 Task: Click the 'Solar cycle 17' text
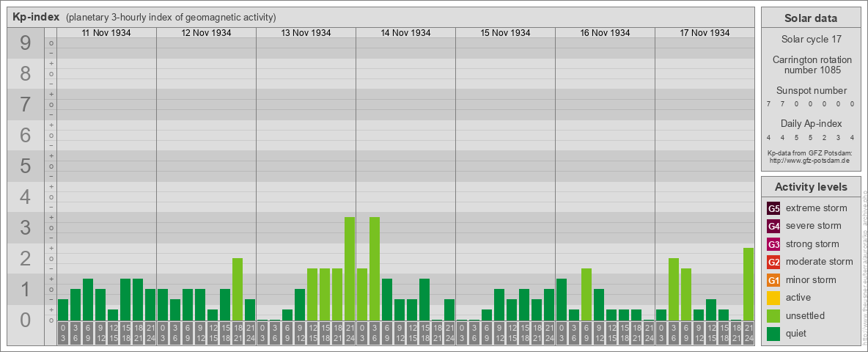pyautogui.click(x=810, y=40)
